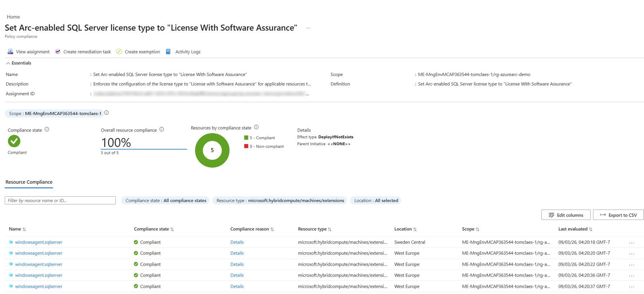Click the info icon next to Scope pill
Screen dimensions: 644x294
[107, 113]
